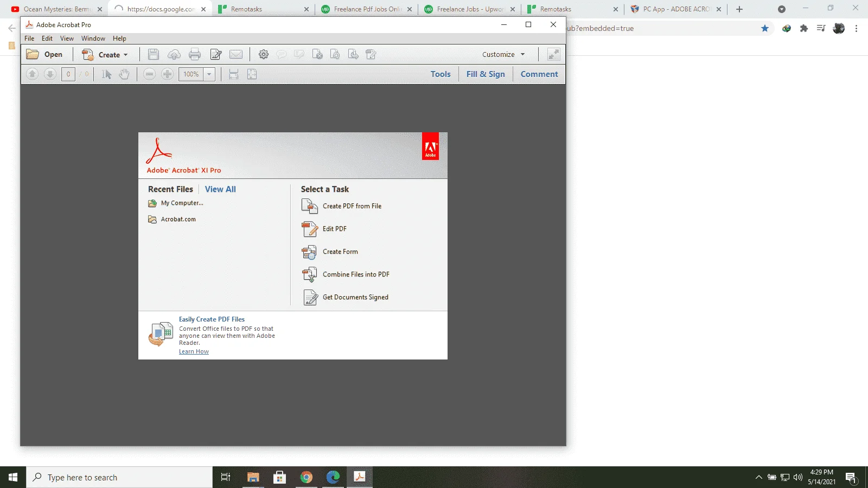
Task: Open Task View in taskbar
Action: 226,477
